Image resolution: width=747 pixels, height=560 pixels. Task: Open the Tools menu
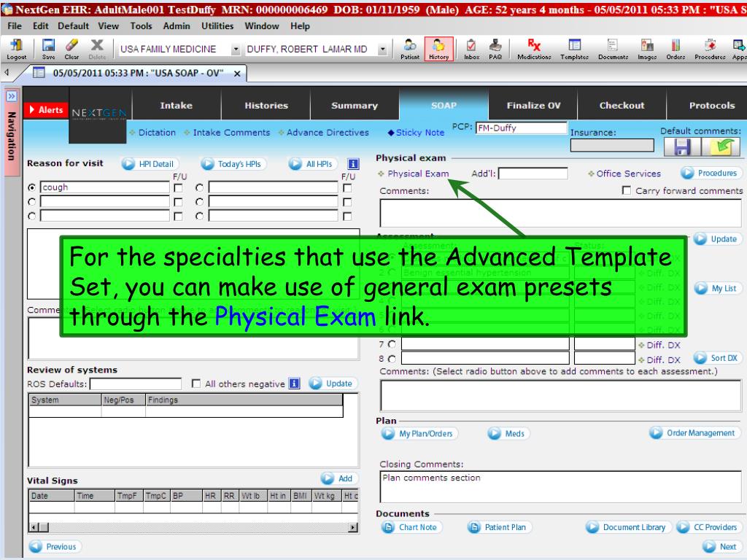(x=141, y=26)
